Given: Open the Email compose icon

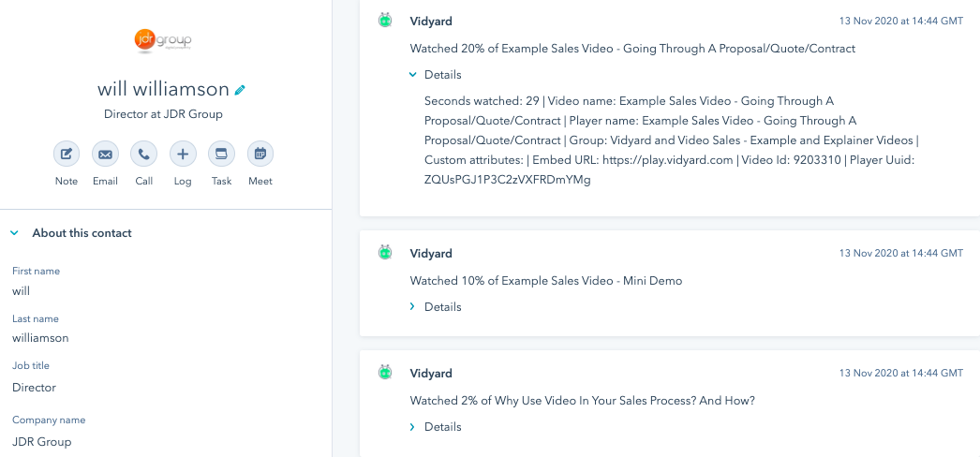Looking at the screenshot, I should [x=105, y=155].
